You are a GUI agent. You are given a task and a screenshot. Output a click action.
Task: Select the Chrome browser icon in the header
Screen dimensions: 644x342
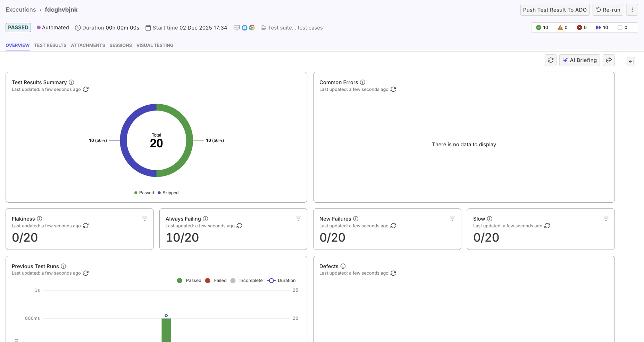click(252, 27)
